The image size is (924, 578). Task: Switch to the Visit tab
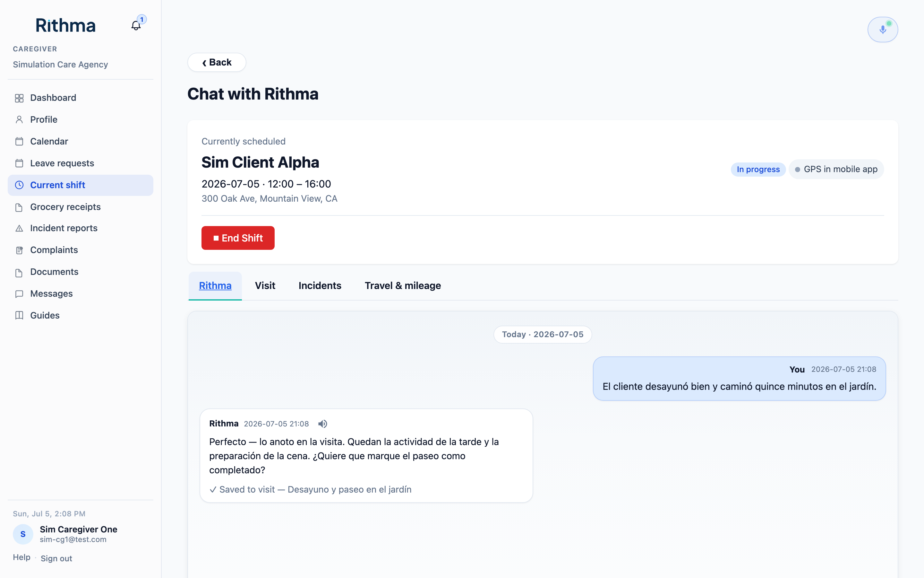[x=265, y=285]
